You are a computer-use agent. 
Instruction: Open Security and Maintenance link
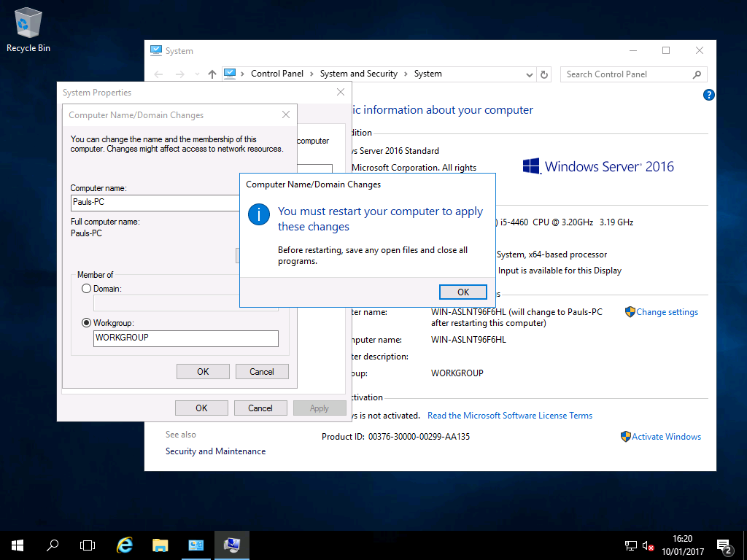coord(215,451)
